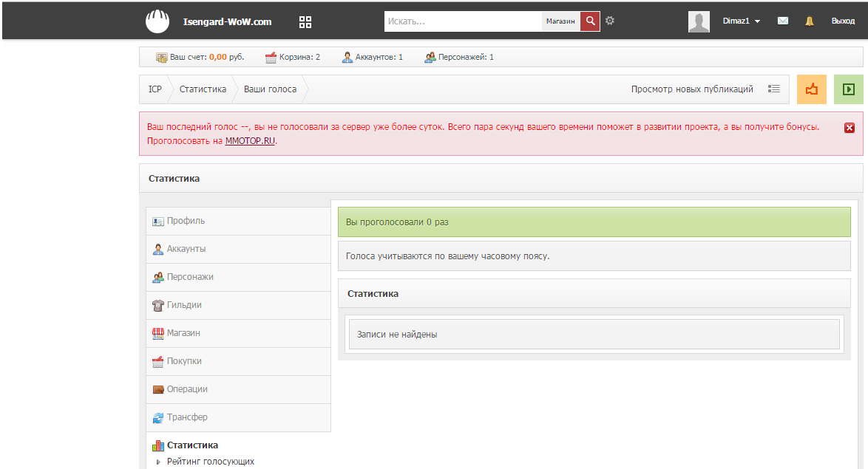Expand the Dimaz1 user dropdown
Image resolution: width=868 pixels, height=469 pixels.
(x=742, y=21)
